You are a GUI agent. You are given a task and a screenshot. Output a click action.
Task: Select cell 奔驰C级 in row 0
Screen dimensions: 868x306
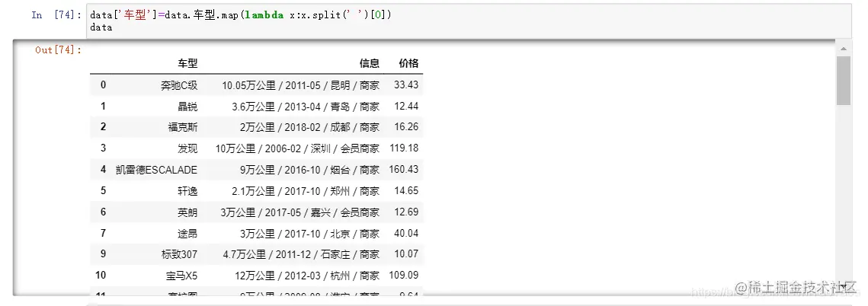click(x=179, y=85)
